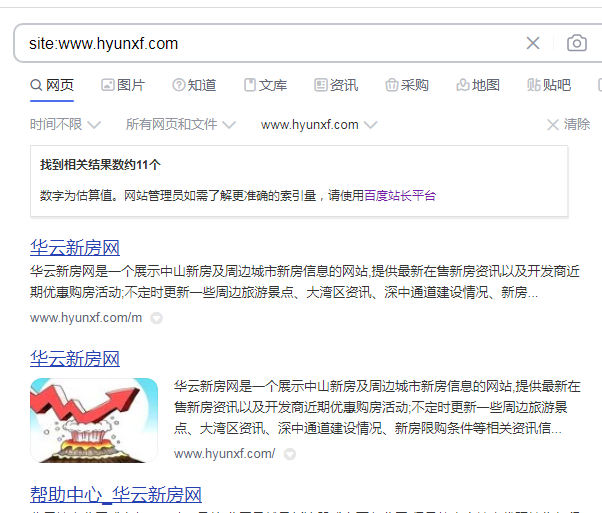
Task: Expand the 时间不限 time filter dropdown
Action: point(65,125)
